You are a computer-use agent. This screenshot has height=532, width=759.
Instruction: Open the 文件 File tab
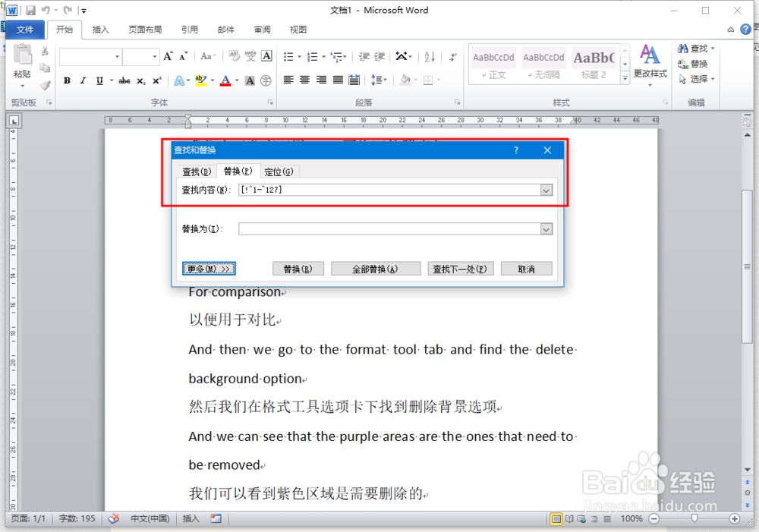click(25, 30)
